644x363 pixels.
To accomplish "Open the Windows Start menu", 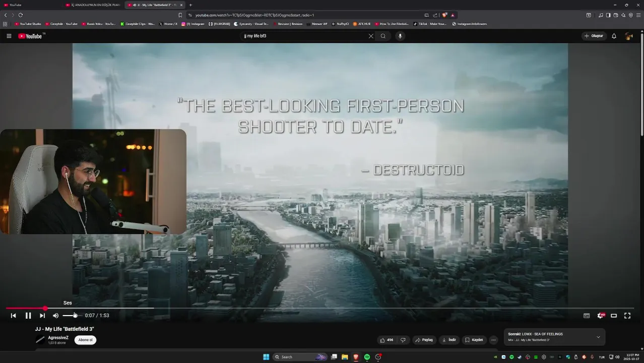I will 266,357.
